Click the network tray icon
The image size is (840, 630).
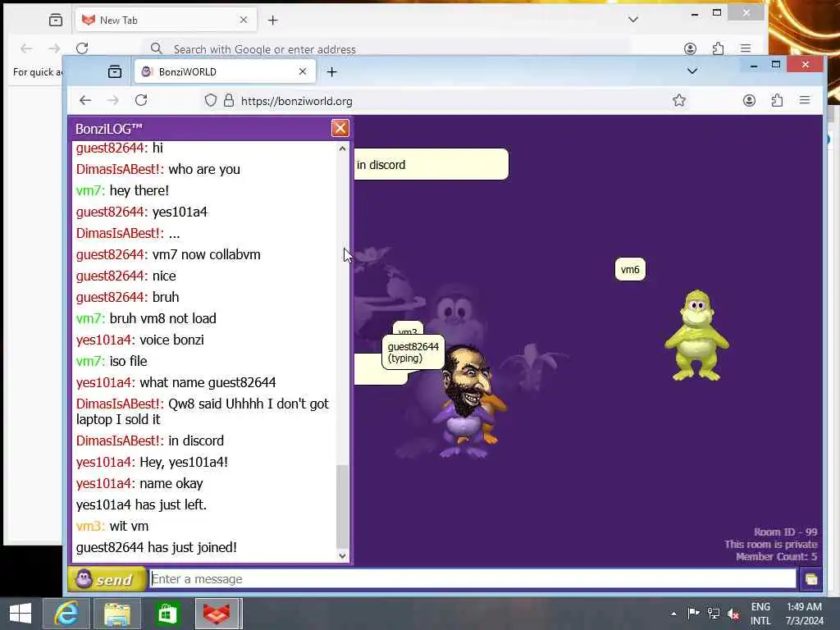[x=713, y=614]
